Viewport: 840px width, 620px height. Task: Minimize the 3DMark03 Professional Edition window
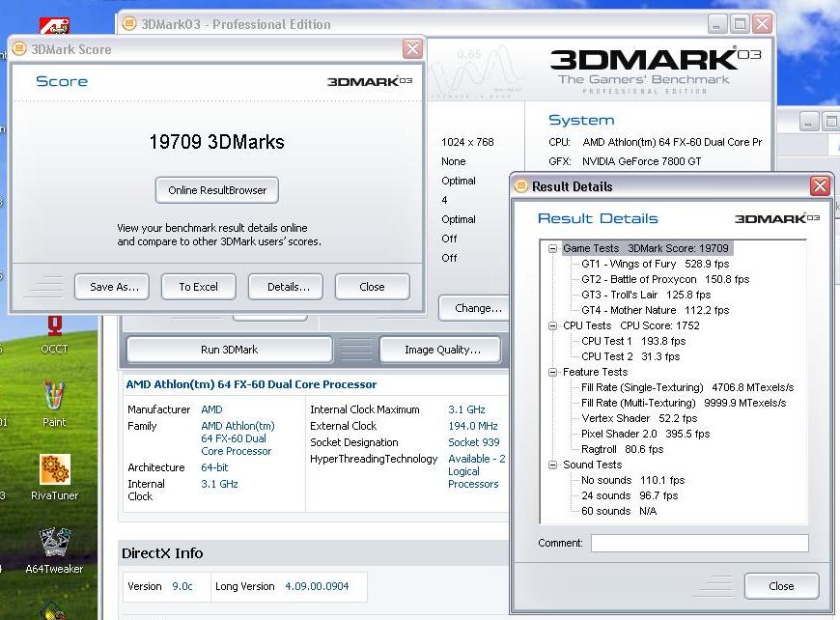coord(717,23)
